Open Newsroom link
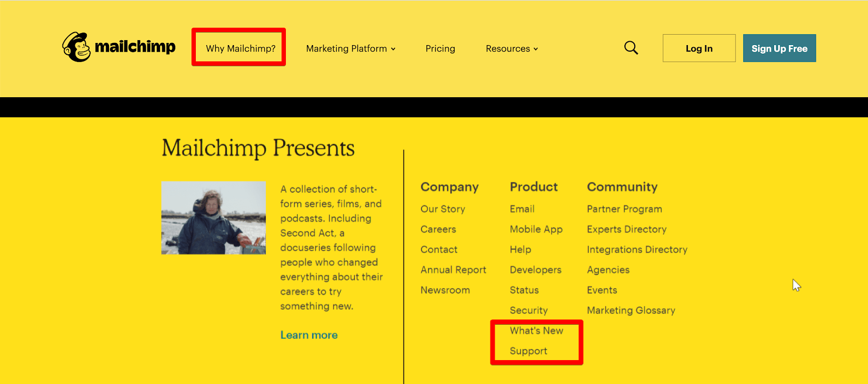The image size is (868, 384). pos(445,290)
